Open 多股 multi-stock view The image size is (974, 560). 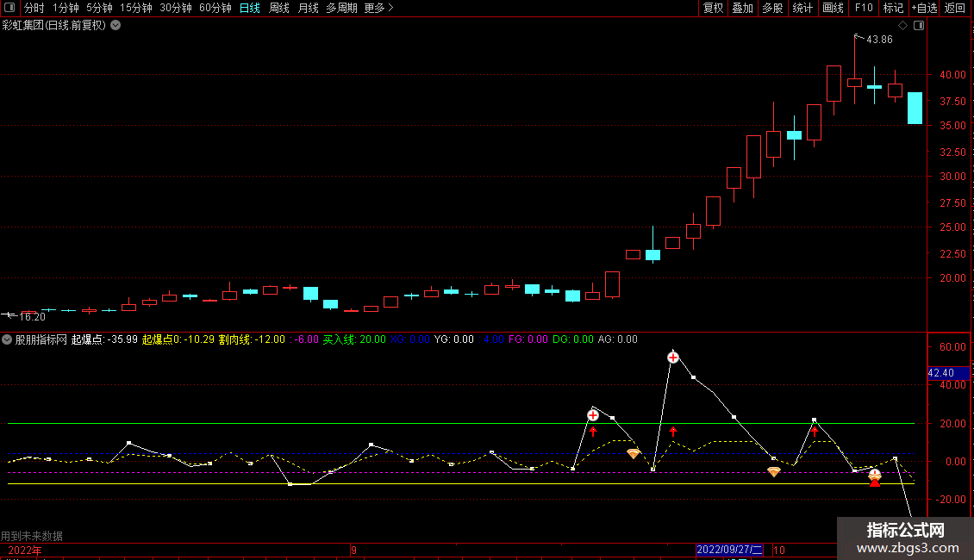tap(772, 8)
